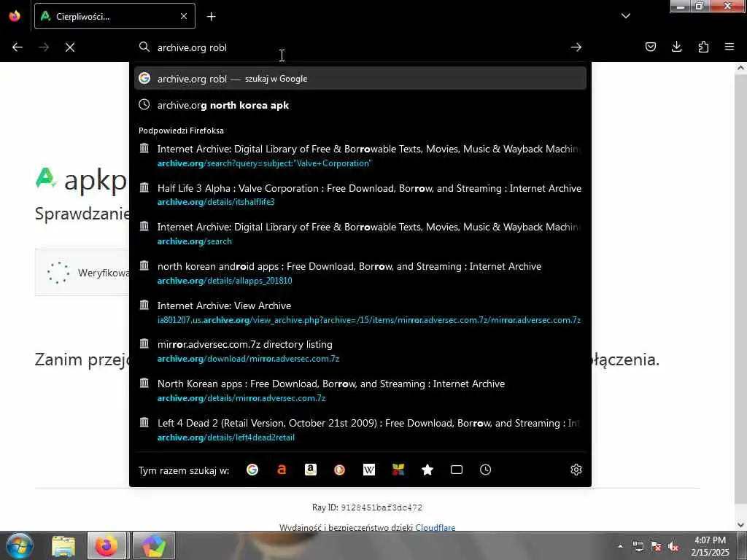Click the Cloudflare link in footer
The image size is (747, 560).
tap(435, 528)
